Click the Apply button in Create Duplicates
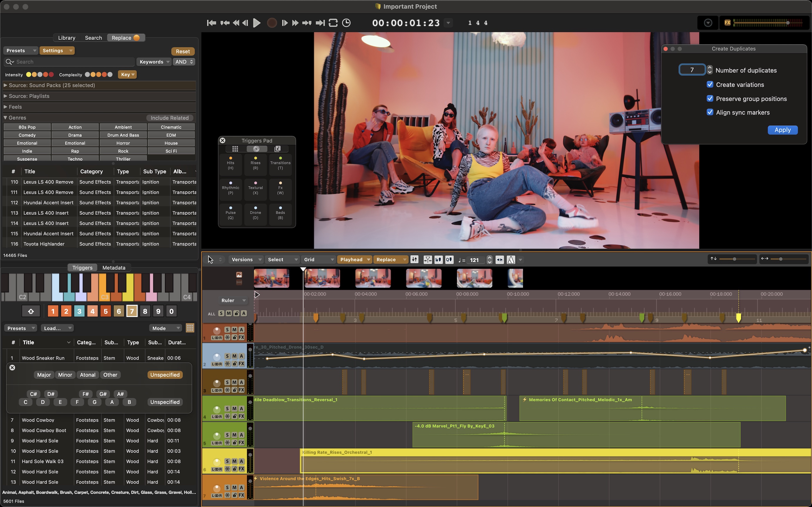This screenshot has height=507, width=812. tap(782, 130)
